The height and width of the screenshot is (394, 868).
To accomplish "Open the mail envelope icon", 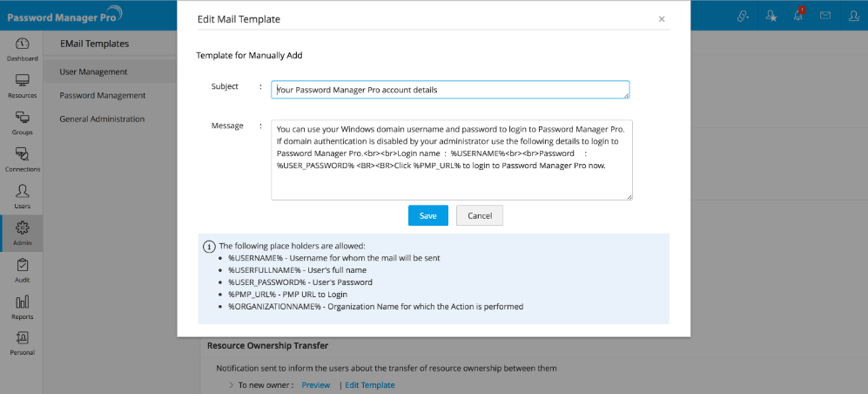I will click(824, 16).
